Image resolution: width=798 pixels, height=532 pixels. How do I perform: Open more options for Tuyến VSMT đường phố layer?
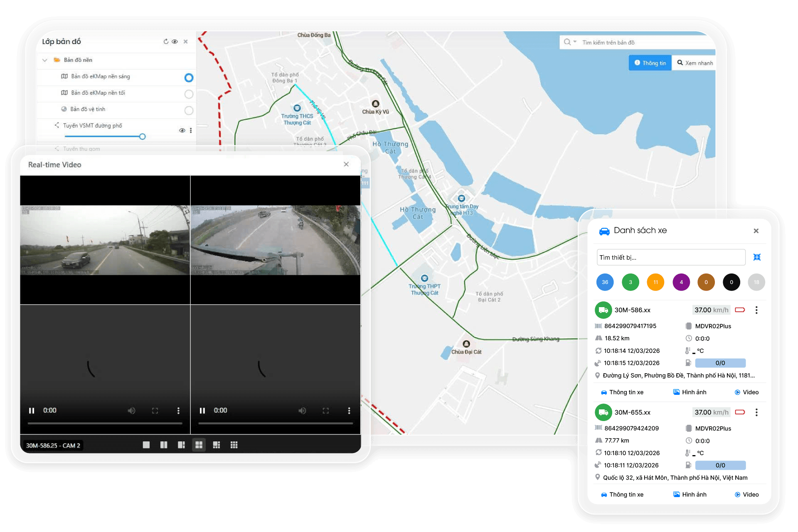pyautogui.click(x=191, y=131)
